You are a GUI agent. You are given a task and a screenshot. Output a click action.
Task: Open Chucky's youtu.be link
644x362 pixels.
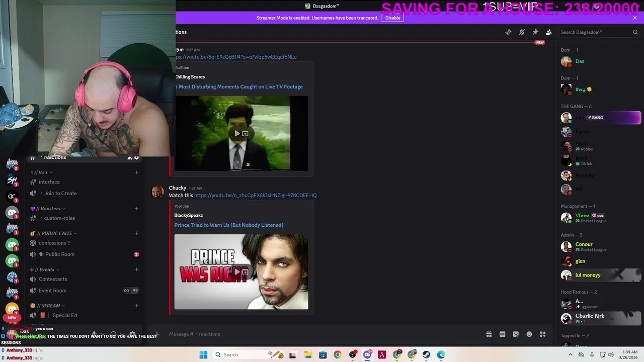[x=255, y=195]
